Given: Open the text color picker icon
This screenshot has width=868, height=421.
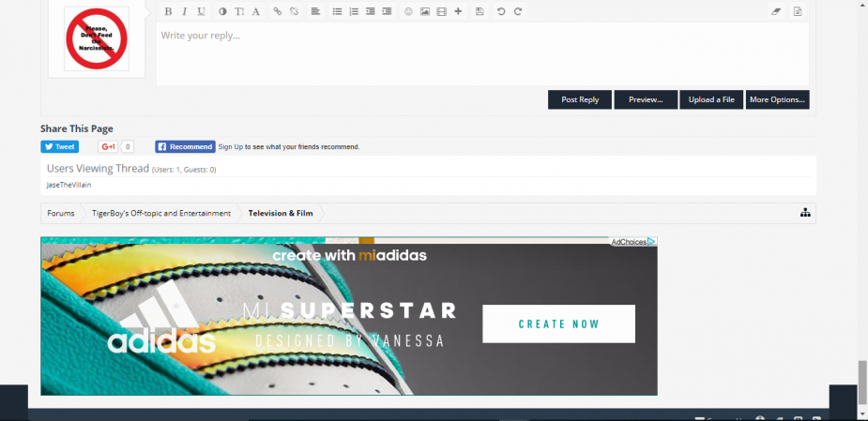Looking at the screenshot, I should tap(222, 11).
